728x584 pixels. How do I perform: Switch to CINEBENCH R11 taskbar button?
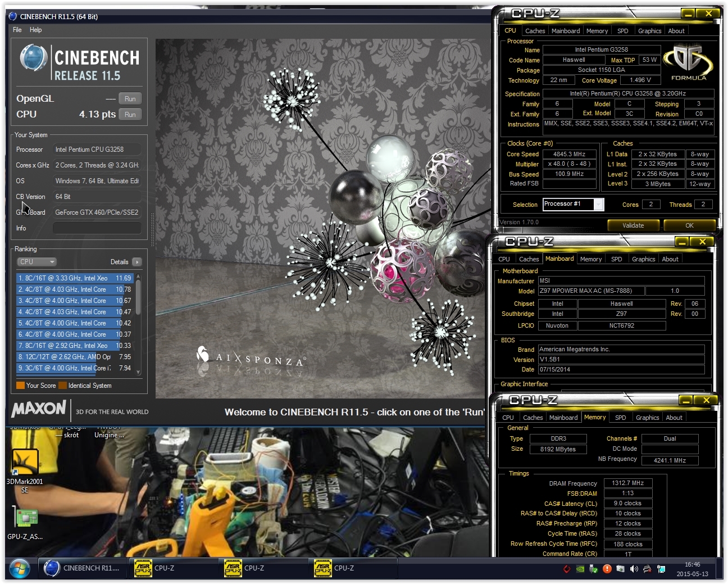coord(83,568)
